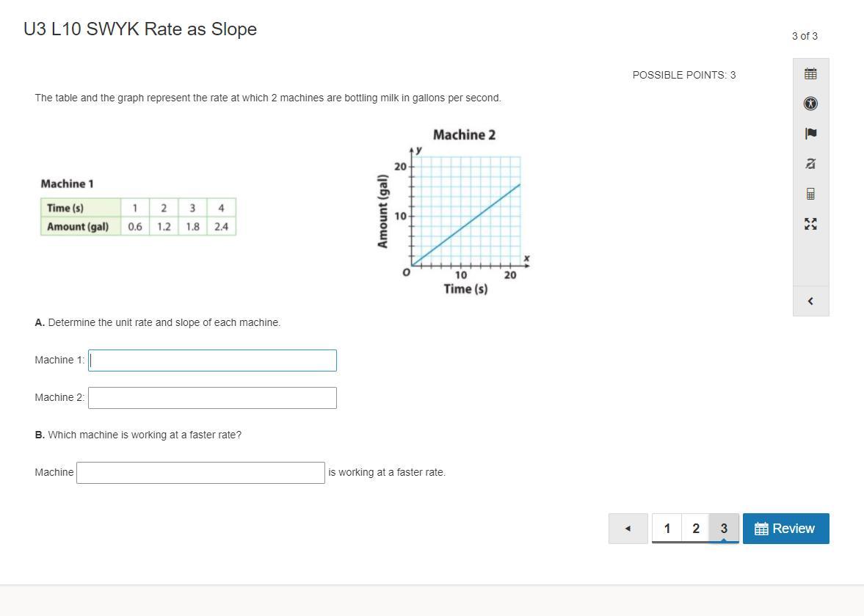Focus the faster-rate machine answer box
The width and height of the screenshot is (864, 616).
click(x=200, y=473)
